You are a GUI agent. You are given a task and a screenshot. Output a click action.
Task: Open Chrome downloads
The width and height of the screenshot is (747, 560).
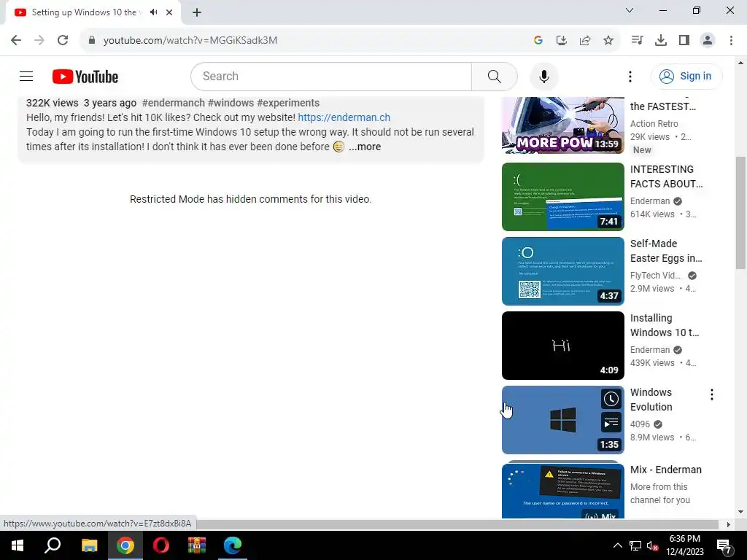point(661,40)
